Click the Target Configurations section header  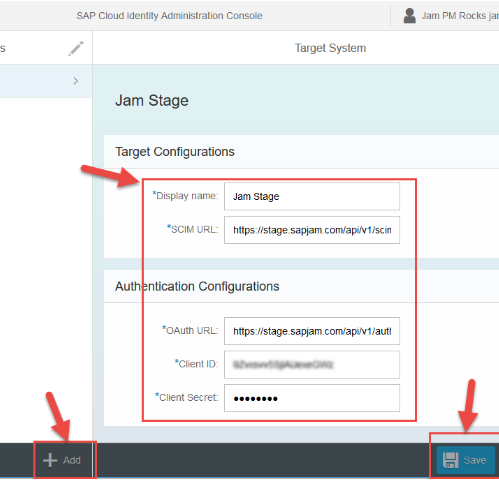coord(175,152)
